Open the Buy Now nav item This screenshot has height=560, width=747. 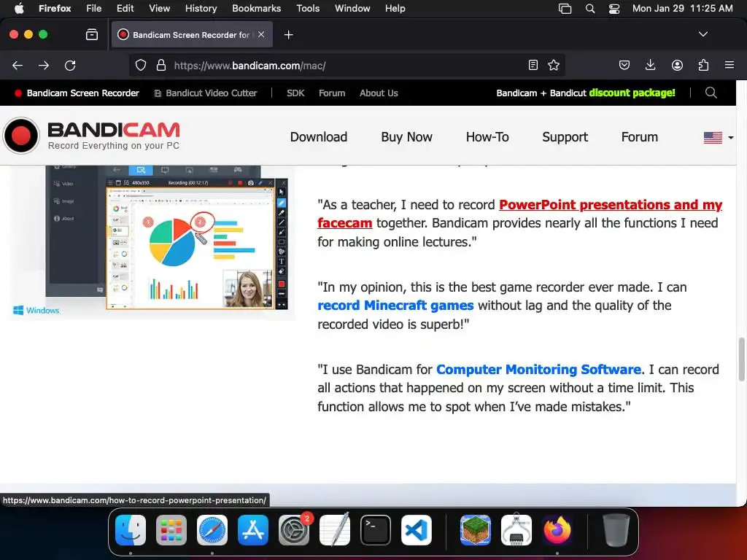pos(406,137)
